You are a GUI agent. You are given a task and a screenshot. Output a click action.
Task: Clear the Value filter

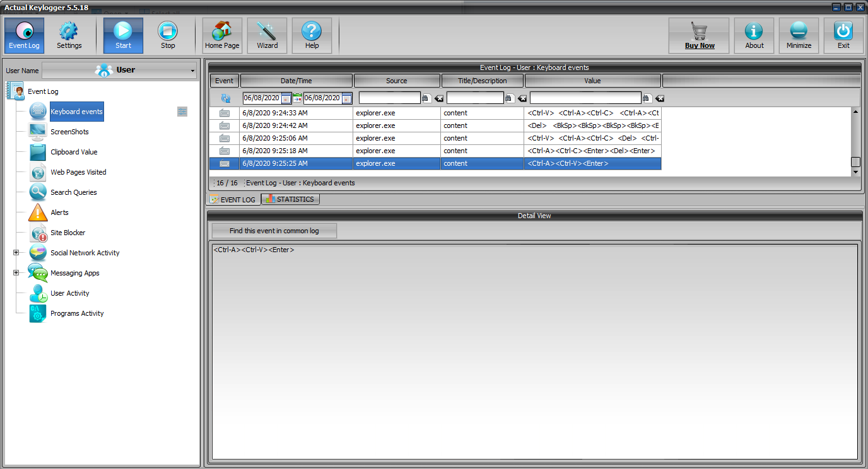point(660,98)
